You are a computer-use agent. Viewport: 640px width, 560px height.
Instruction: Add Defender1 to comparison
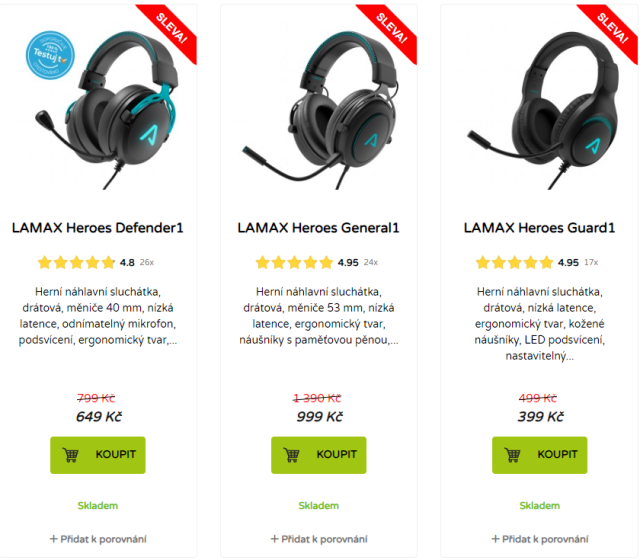click(x=98, y=539)
